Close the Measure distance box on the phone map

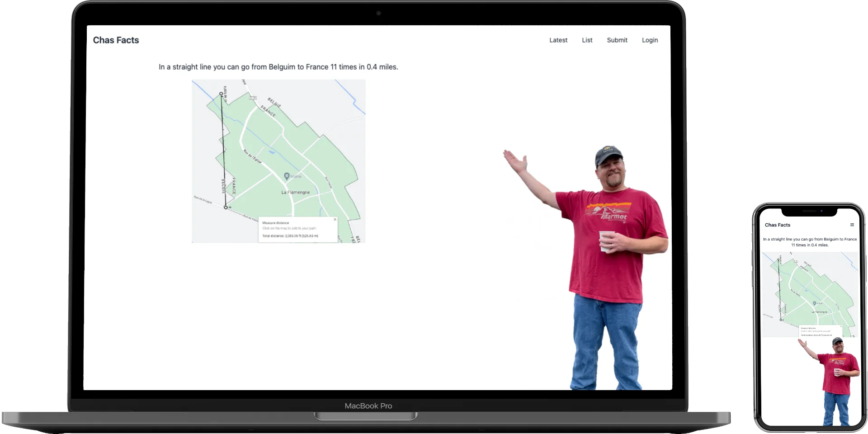[x=840, y=325]
